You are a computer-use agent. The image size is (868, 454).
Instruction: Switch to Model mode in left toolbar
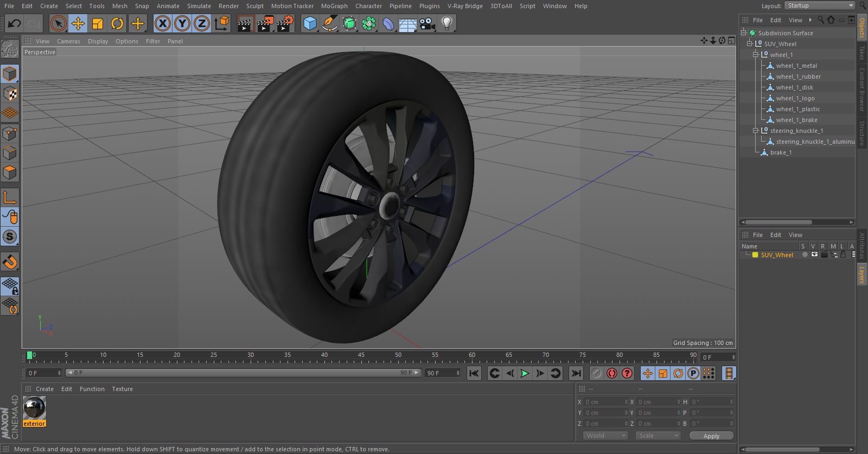coord(10,74)
